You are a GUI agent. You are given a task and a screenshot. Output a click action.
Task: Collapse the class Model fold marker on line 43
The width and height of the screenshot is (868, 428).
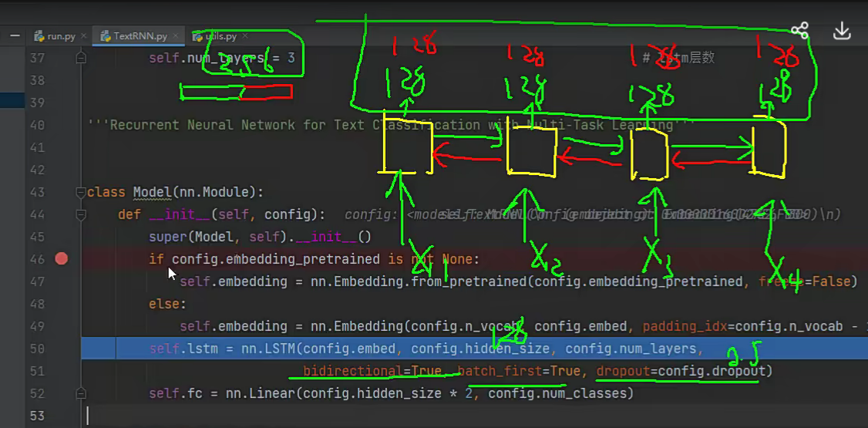click(81, 192)
